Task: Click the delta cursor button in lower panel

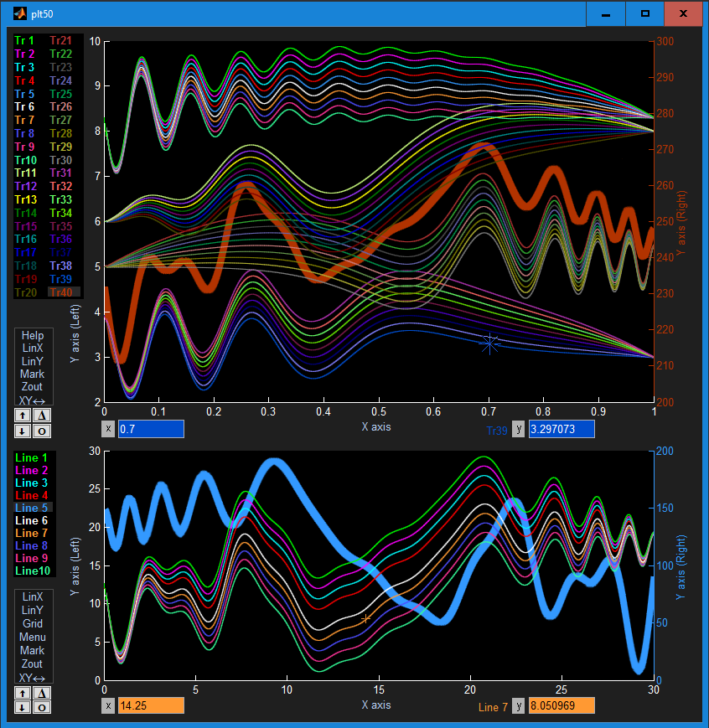Action: [x=42, y=693]
